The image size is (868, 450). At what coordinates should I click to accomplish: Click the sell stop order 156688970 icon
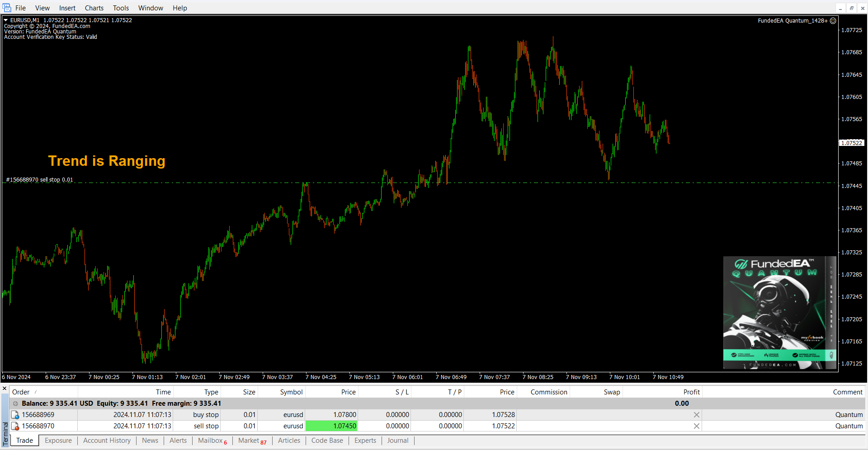click(x=15, y=426)
